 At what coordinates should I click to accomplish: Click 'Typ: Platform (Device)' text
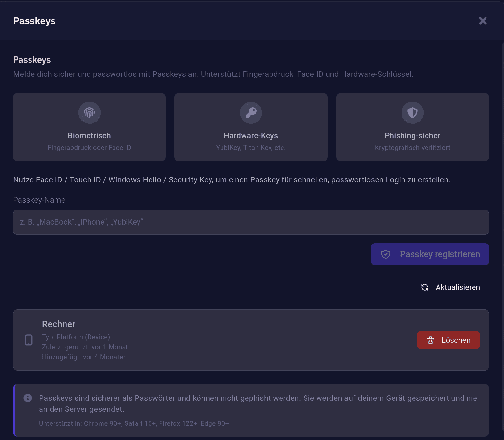point(76,337)
